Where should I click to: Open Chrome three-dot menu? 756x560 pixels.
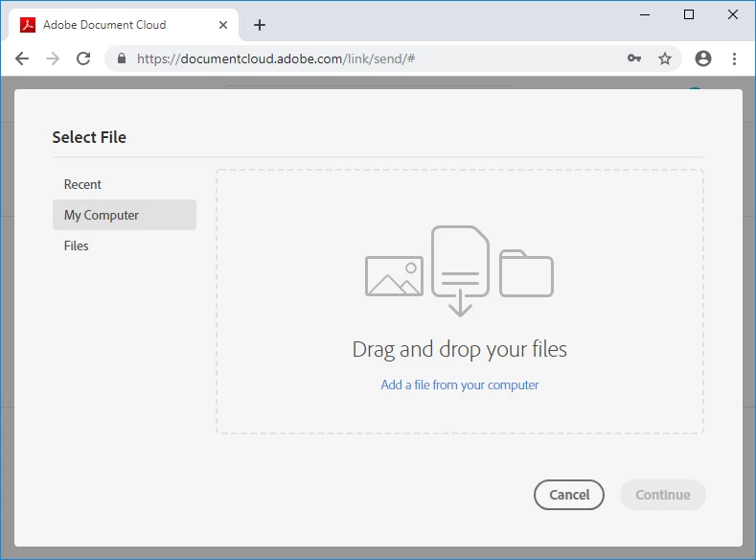pos(734,58)
